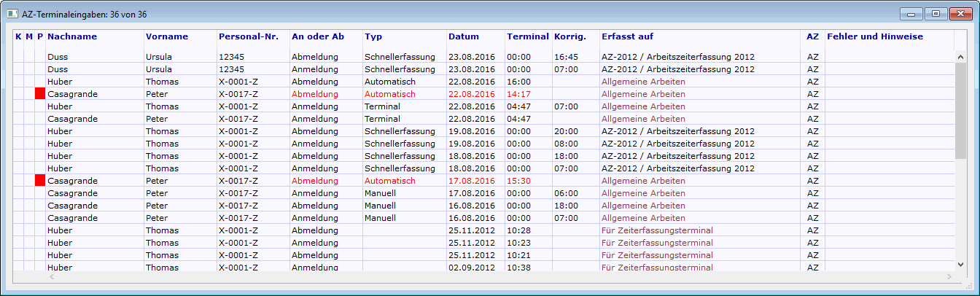The height and width of the screenshot is (296, 980).
Task: Click the vertical scrollbar up arrow
Action: coord(960,56)
